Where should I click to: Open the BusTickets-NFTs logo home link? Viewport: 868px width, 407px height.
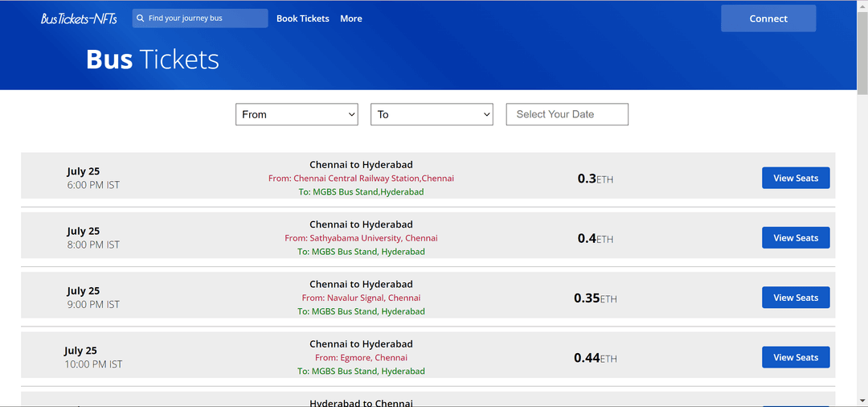[79, 18]
